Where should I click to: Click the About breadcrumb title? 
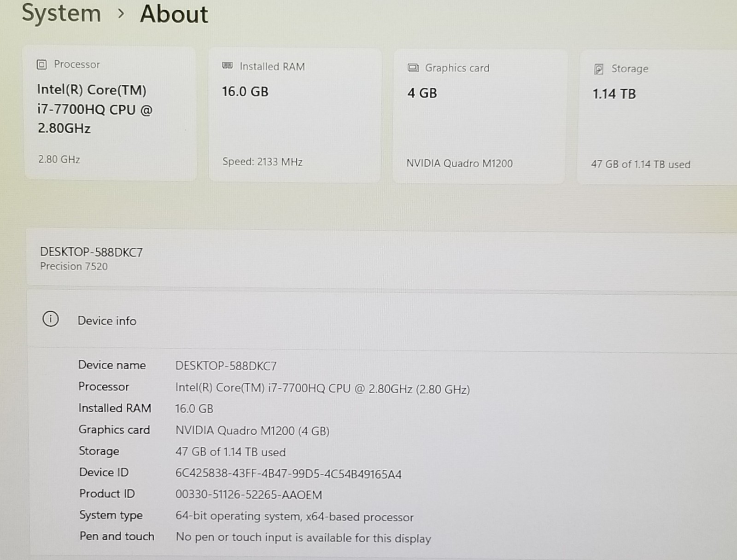pyautogui.click(x=174, y=13)
